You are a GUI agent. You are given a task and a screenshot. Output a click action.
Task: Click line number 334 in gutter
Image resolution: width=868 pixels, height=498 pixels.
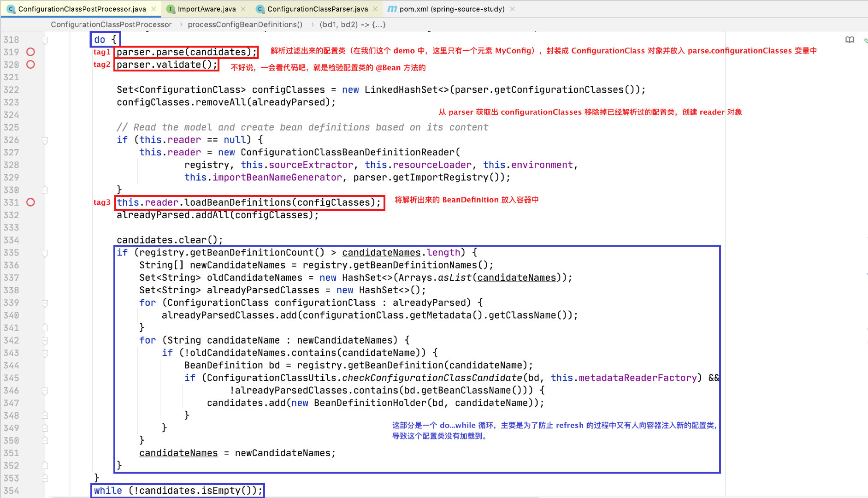(12, 240)
